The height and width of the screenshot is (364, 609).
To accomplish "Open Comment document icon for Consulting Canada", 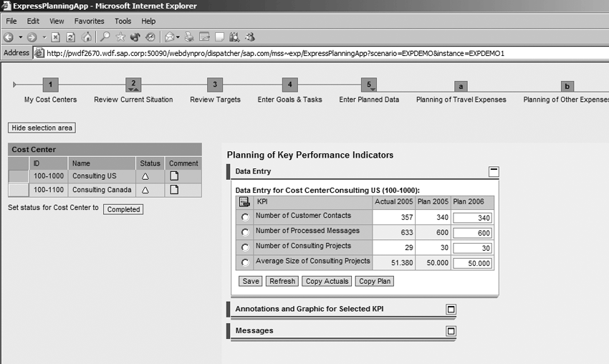I will coord(174,190).
